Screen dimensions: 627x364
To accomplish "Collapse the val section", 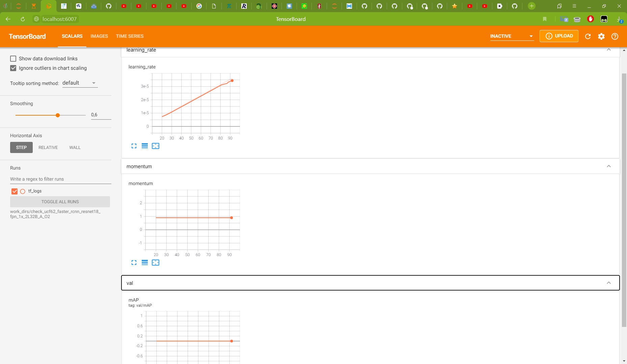I will pos(609,283).
